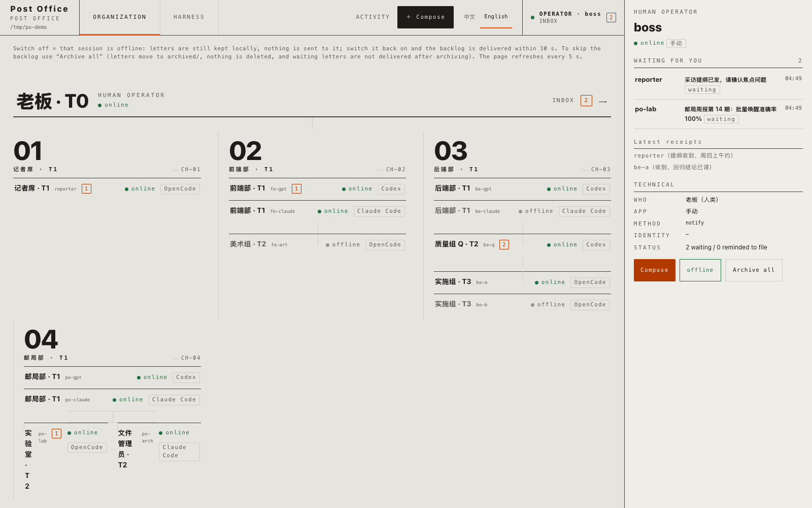Toggle fe-art offline status

(343, 245)
